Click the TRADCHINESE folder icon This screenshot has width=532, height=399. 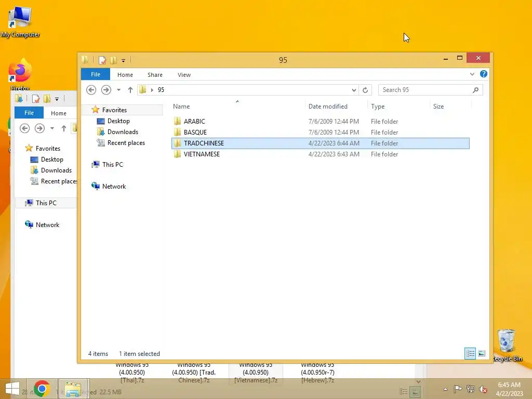point(177,143)
